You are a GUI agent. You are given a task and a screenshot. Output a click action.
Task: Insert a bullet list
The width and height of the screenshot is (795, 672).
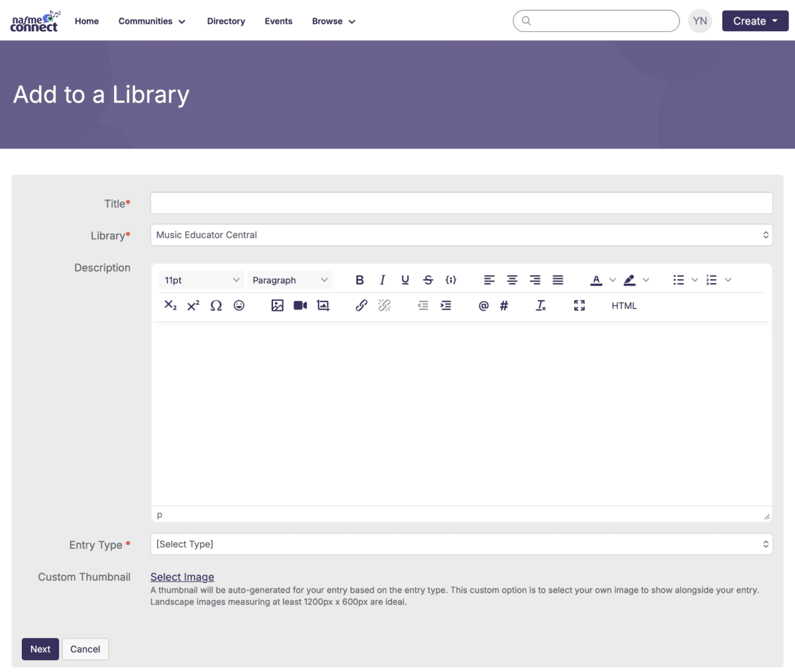[678, 280]
